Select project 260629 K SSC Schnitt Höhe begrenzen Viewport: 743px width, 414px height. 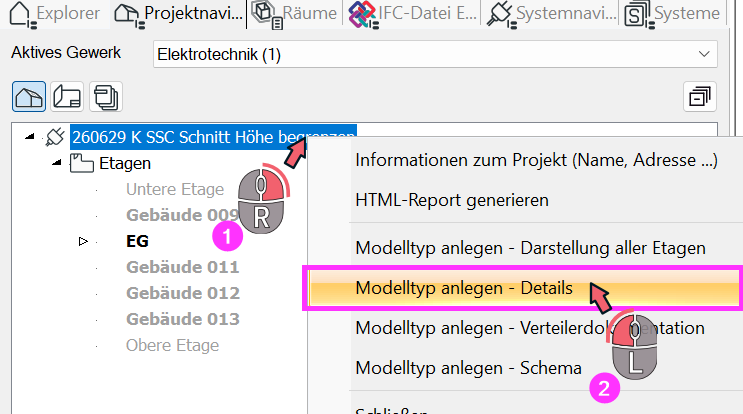(x=213, y=137)
